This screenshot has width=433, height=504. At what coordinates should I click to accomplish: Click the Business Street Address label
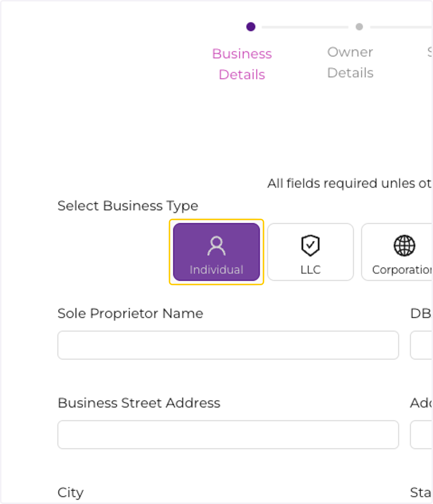[139, 403]
